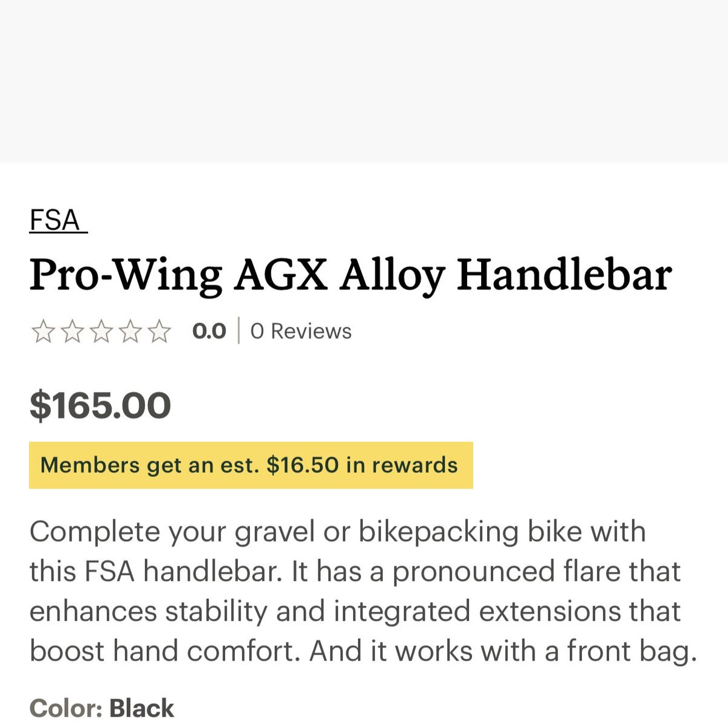Click the divider between rating and reviews
The width and height of the screenshot is (728, 728).
point(238,331)
